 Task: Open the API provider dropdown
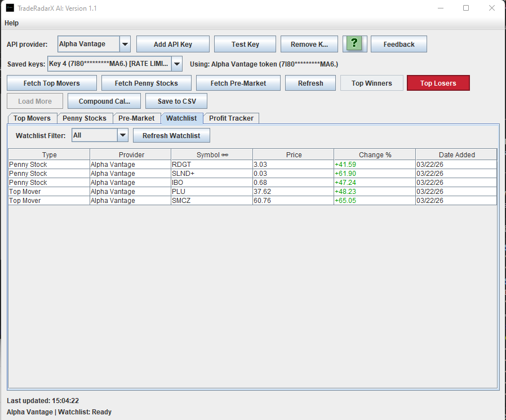[124, 43]
